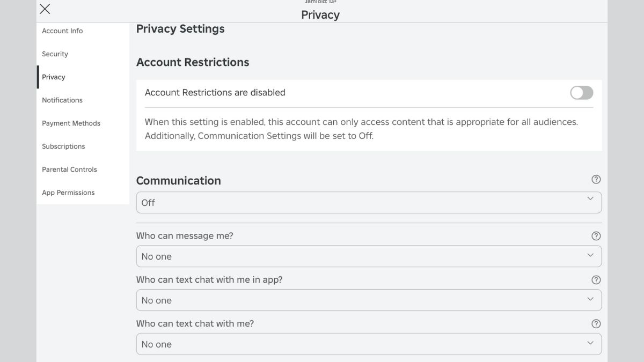The height and width of the screenshot is (362, 644).
Task: Go to Parental Controls
Action: pos(69,169)
